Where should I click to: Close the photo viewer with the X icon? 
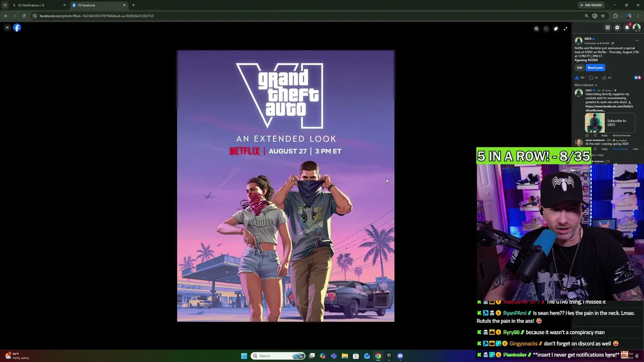tap(7, 28)
